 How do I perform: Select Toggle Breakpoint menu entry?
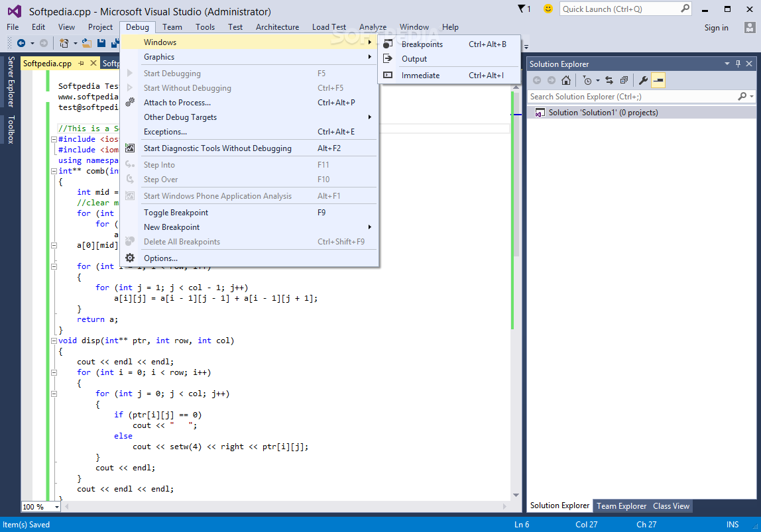click(249, 213)
